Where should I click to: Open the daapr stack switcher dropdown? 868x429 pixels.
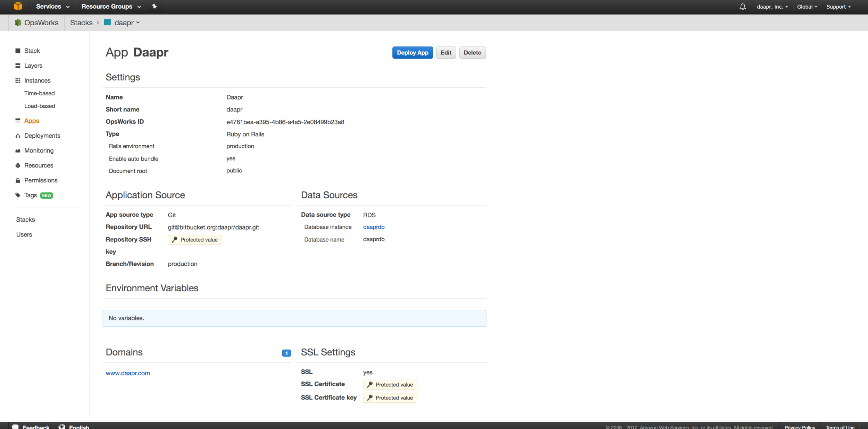pyautogui.click(x=127, y=23)
